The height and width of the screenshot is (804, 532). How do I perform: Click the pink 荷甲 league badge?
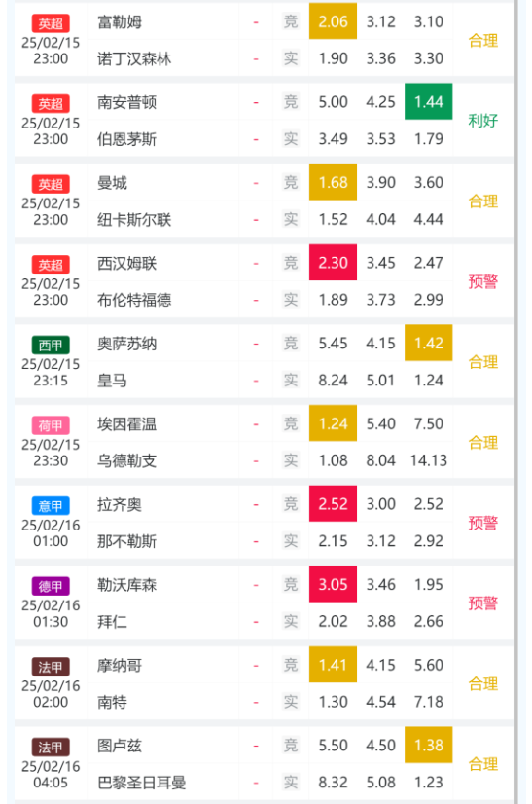(51, 425)
